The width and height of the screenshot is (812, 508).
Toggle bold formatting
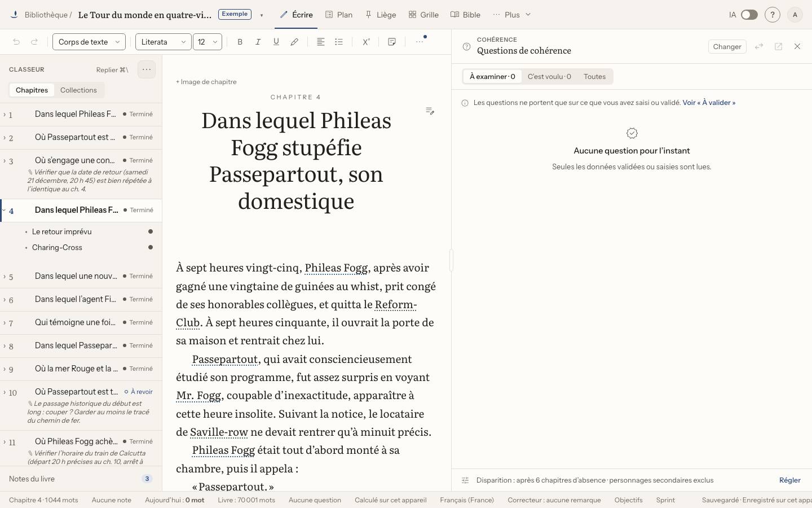tap(240, 42)
